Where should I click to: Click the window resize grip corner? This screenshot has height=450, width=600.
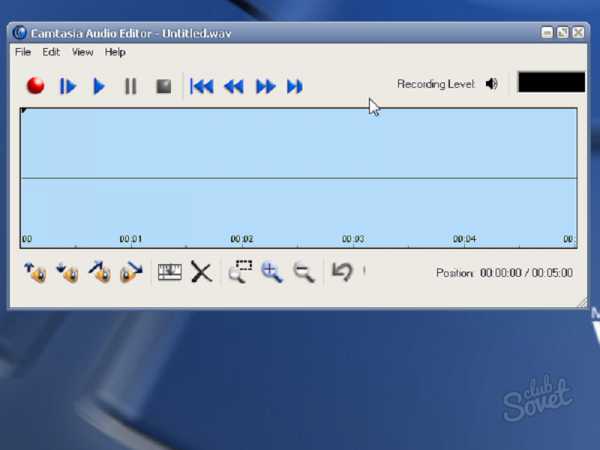(x=582, y=303)
